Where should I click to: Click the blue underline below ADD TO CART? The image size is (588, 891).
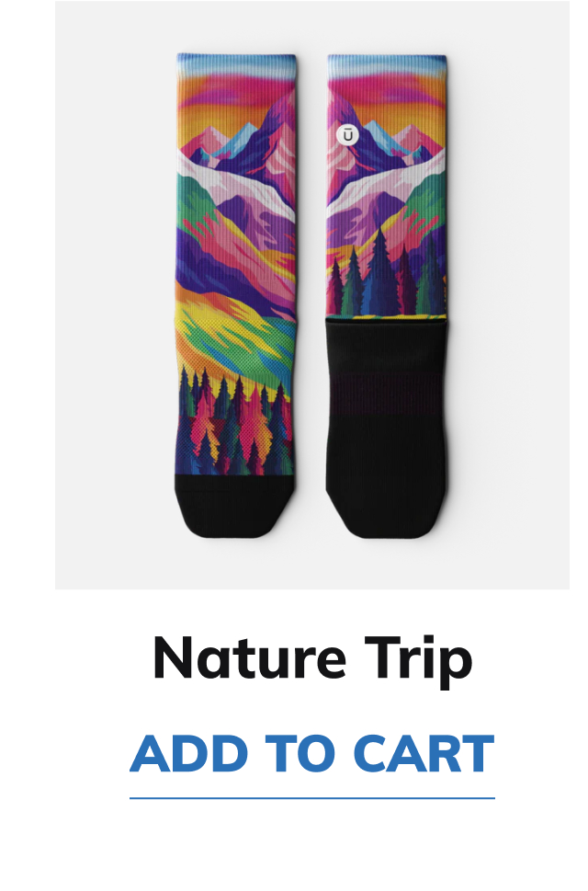(x=312, y=798)
